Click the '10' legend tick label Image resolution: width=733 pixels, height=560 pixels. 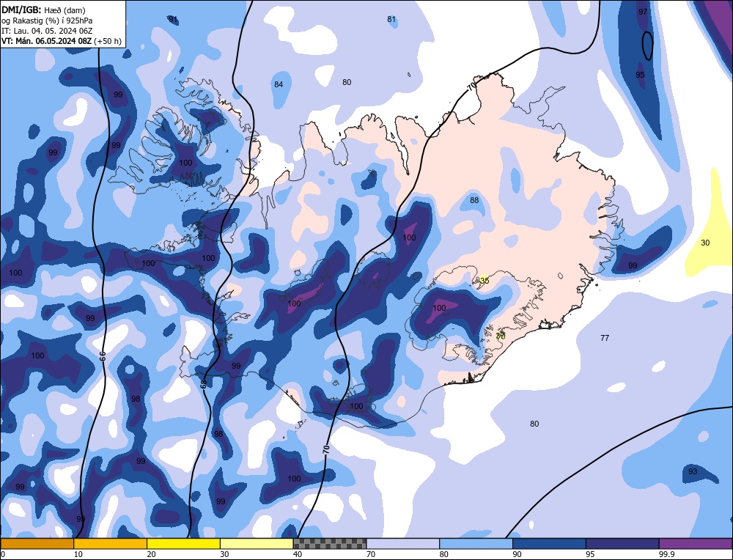(x=78, y=554)
